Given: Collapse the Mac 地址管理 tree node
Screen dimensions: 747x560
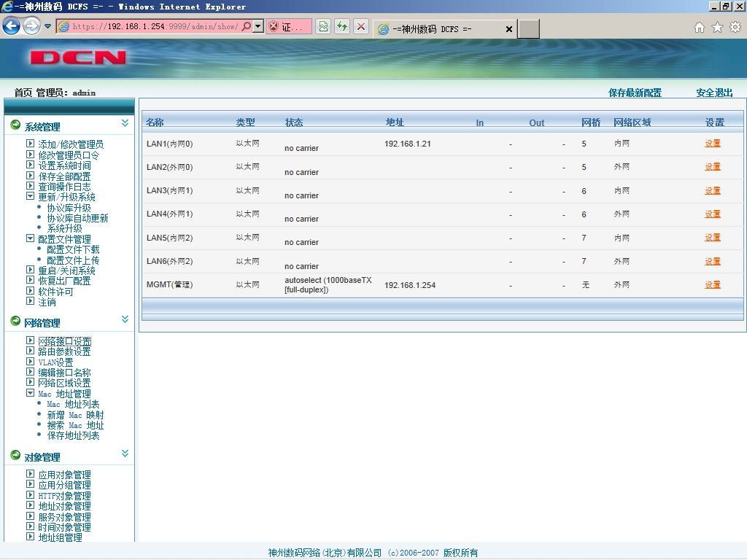Looking at the screenshot, I should coord(30,393).
